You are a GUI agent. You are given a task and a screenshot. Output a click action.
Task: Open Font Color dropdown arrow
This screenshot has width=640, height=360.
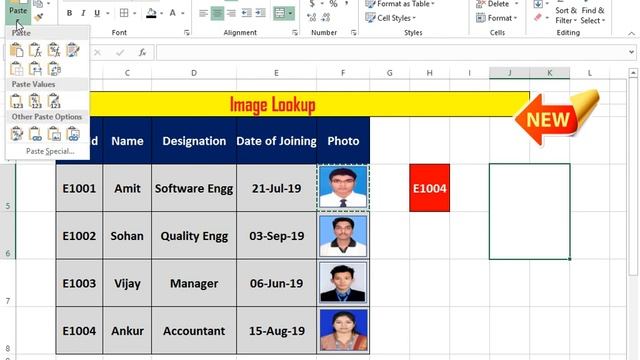182,13
